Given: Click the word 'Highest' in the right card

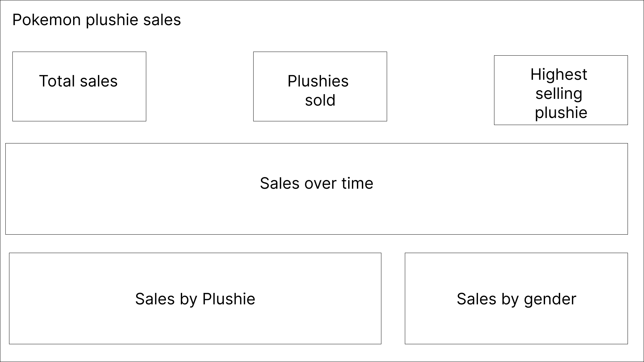Looking at the screenshot, I should pos(559,74).
